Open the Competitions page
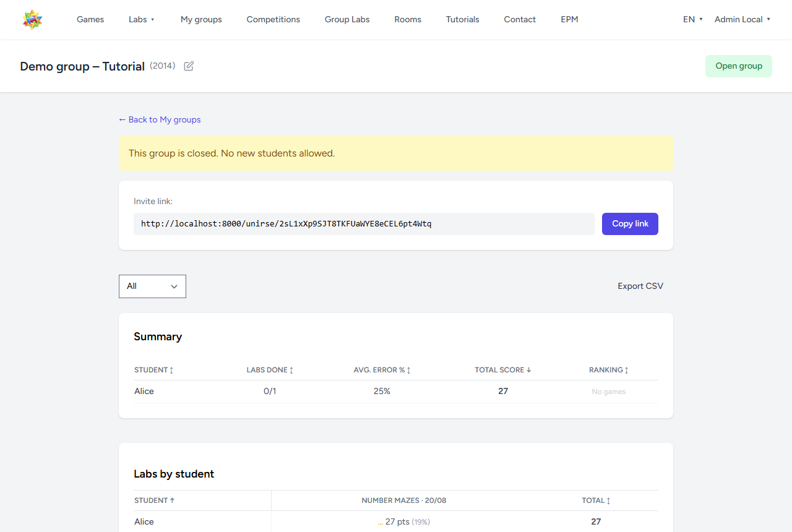 [x=273, y=20]
